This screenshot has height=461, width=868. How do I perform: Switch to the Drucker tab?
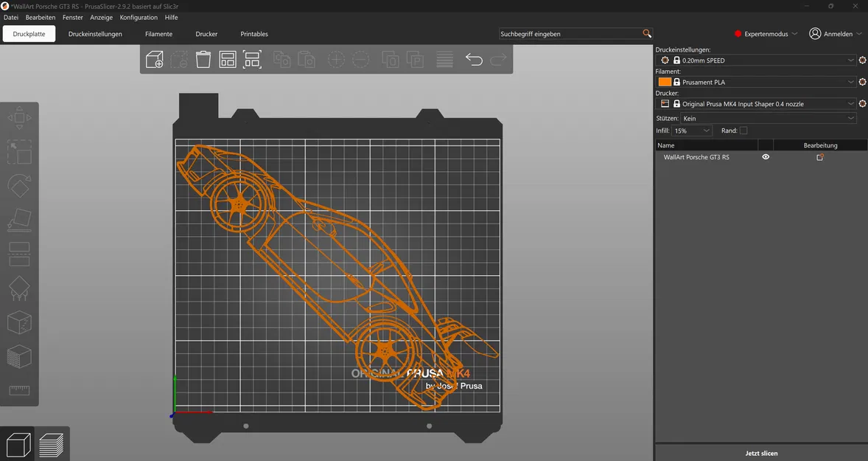pyautogui.click(x=206, y=34)
